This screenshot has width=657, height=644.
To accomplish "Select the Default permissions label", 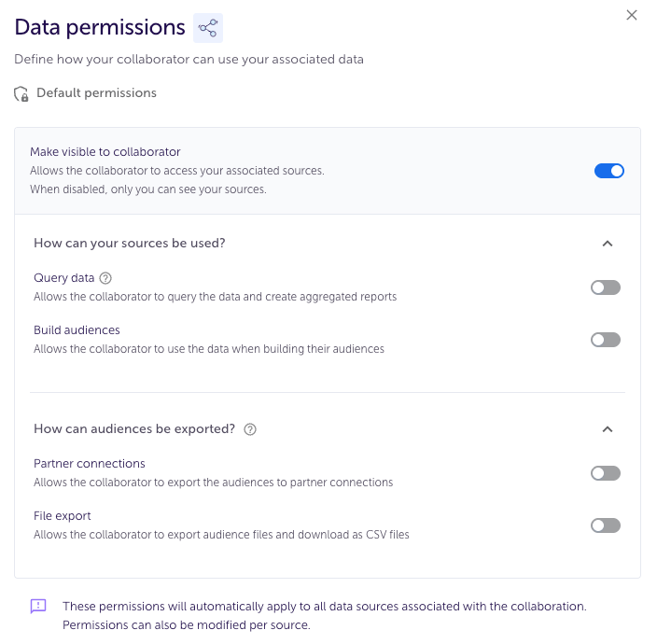I will (x=96, y=93).
